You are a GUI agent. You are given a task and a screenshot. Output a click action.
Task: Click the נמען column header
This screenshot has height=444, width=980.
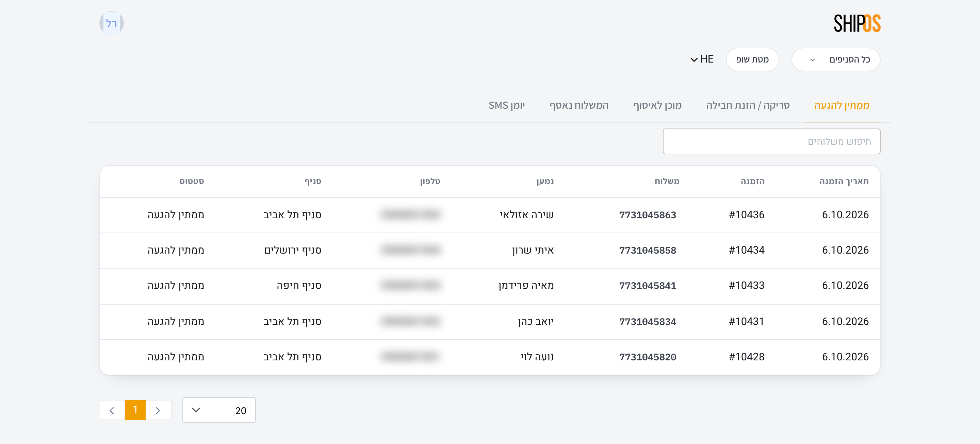pyautogui.click(x=545, y=181)
